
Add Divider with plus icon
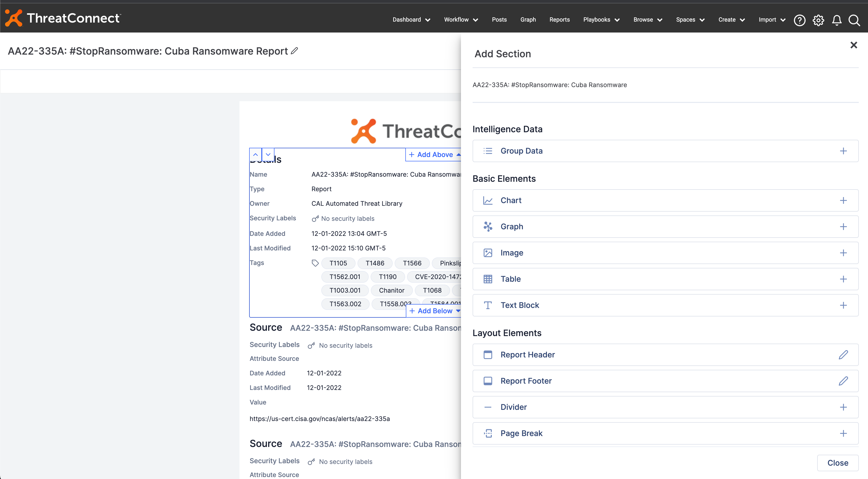pyautogui.click(x=843, y=407)
